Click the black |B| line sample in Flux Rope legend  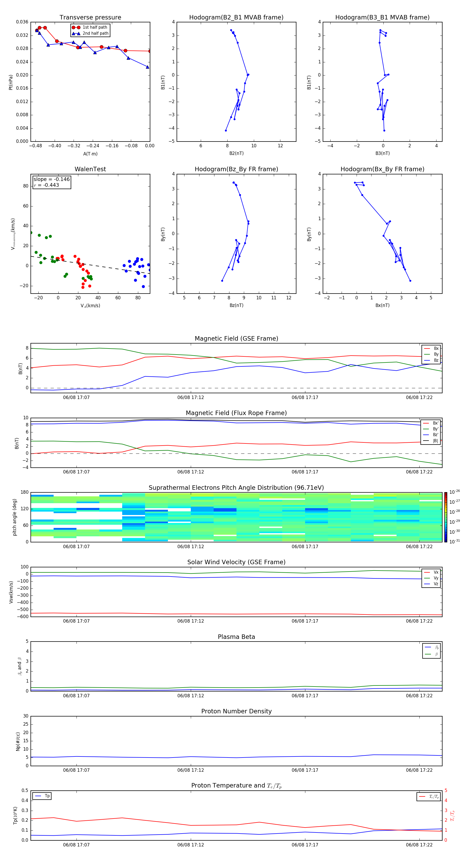pyautogui.click(x=426, y=441)
